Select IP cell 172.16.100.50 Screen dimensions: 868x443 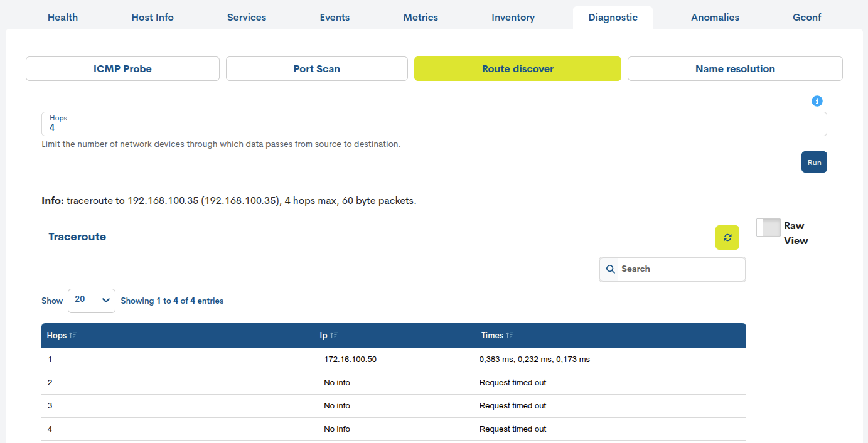pos(350,360)
